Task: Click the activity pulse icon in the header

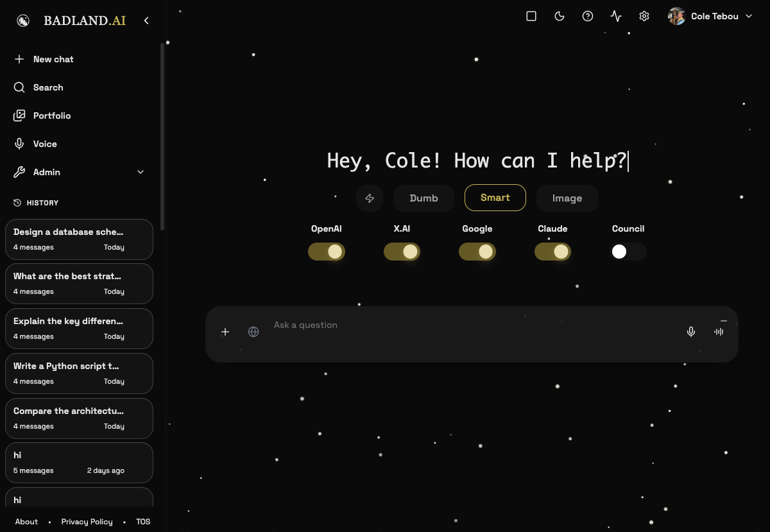Action: [x=616, y=16]
